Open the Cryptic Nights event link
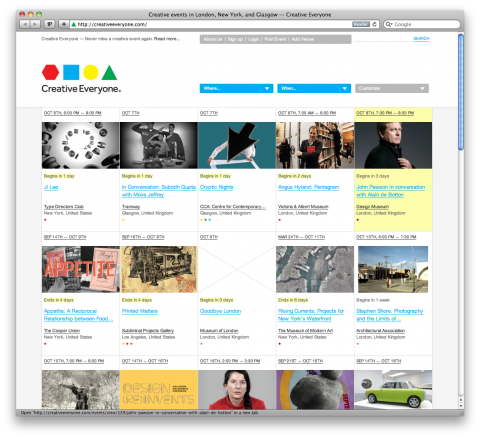480x438 pixels. click(216, 187)
